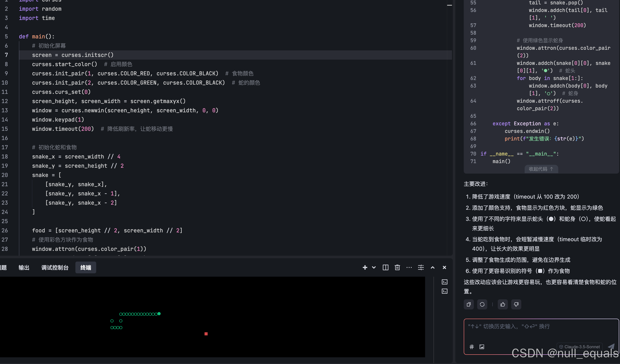
Task: Click line number 7 in the editor gutter
Action: coord(6,55)
